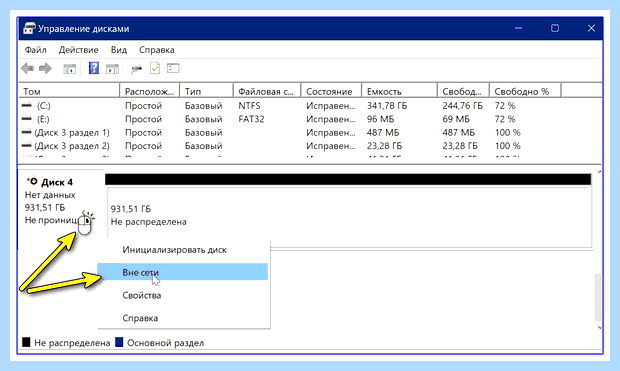Sort by Емкость column header
Image resolution: width=620 pixels, height=371 pixels.
(399, 91)
